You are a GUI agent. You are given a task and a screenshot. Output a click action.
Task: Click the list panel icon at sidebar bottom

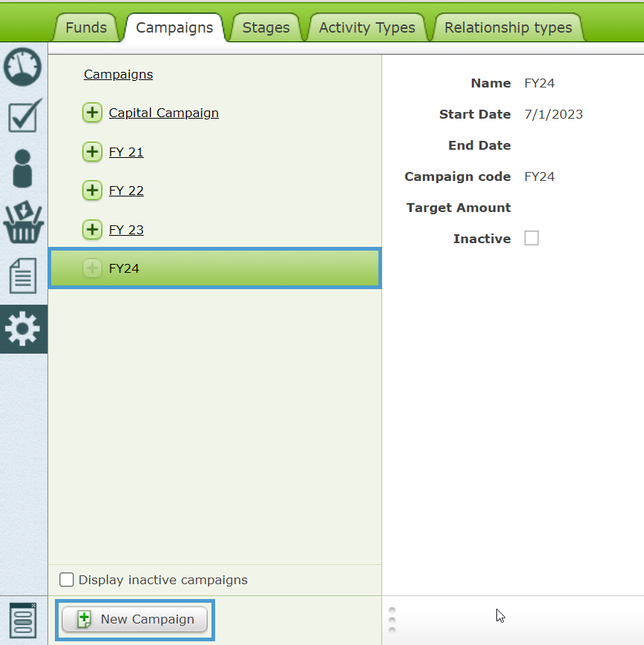23,621
